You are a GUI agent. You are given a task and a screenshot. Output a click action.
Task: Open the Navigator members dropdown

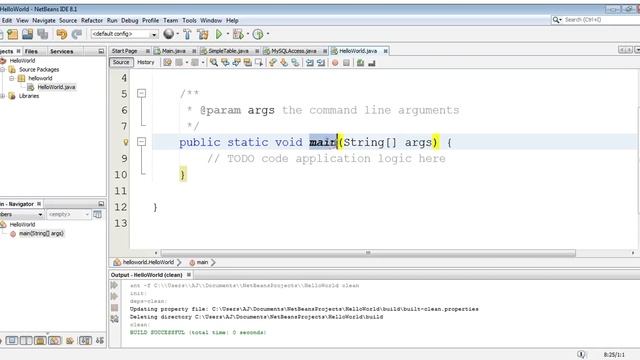[21, 214]
